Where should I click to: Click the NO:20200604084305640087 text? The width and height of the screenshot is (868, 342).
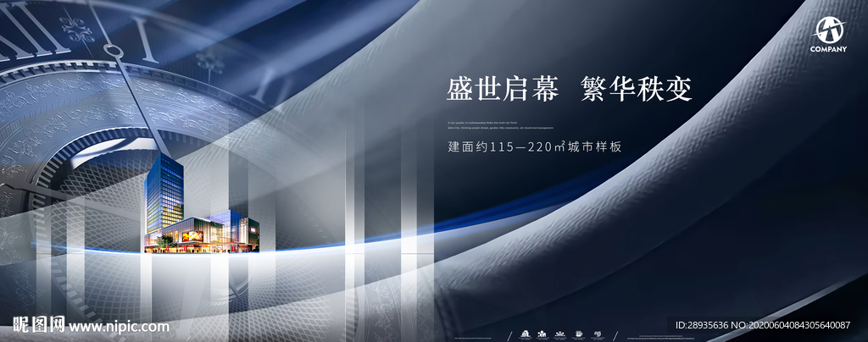(791, 325)
